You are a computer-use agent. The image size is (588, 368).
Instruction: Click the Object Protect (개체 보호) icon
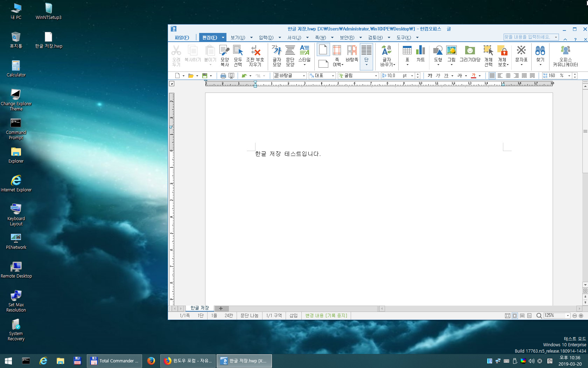coord(503,55)
